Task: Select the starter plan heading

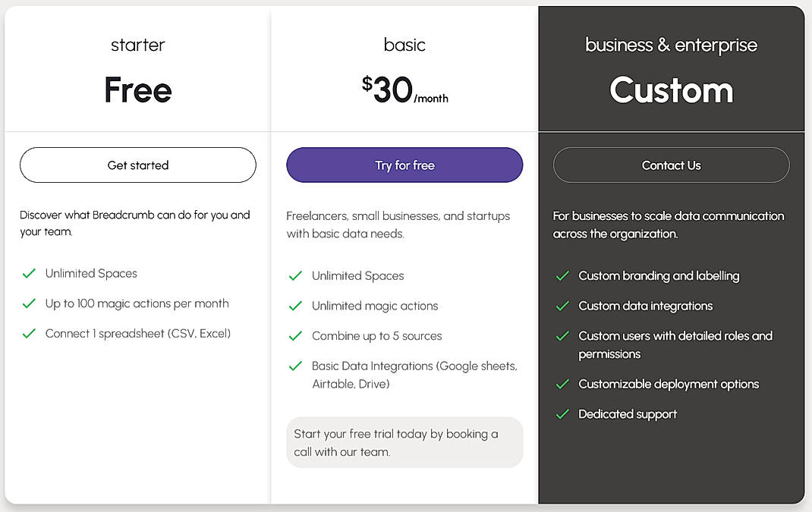Action: [x=137, y=45]
